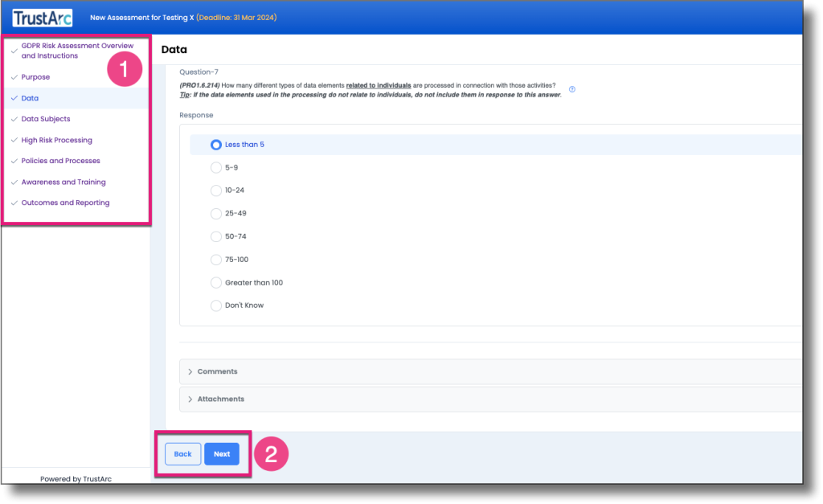Click the 'Question-7' label
This screenshot has width=823, height=504.
199,72
